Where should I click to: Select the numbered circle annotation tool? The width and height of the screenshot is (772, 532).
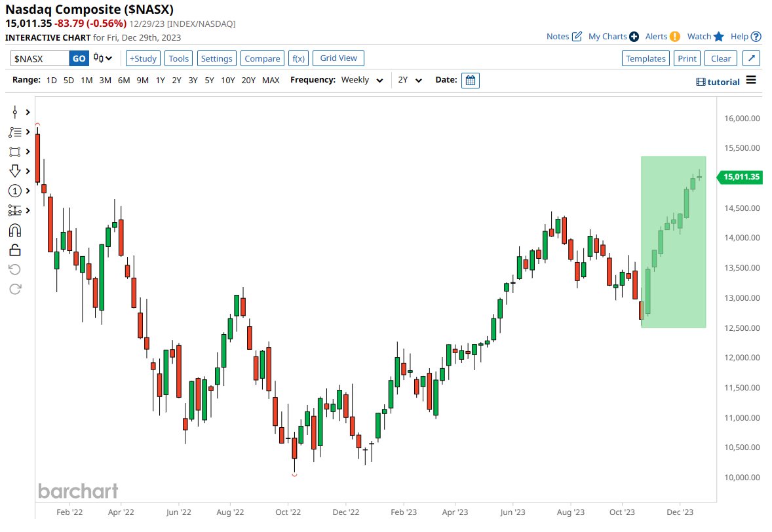[x=15, y=191]
